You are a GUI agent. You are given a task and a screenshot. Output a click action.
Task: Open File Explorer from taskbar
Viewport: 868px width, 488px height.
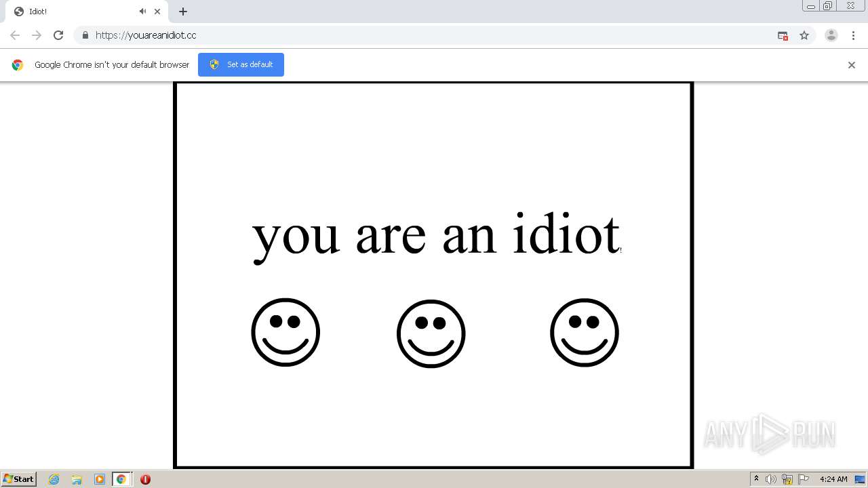click(77, 479)
